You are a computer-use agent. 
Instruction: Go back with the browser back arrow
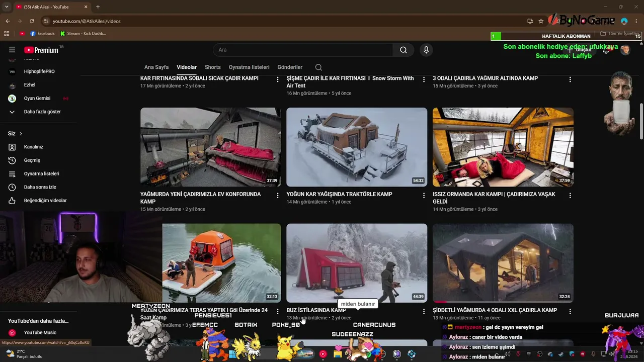8,21
